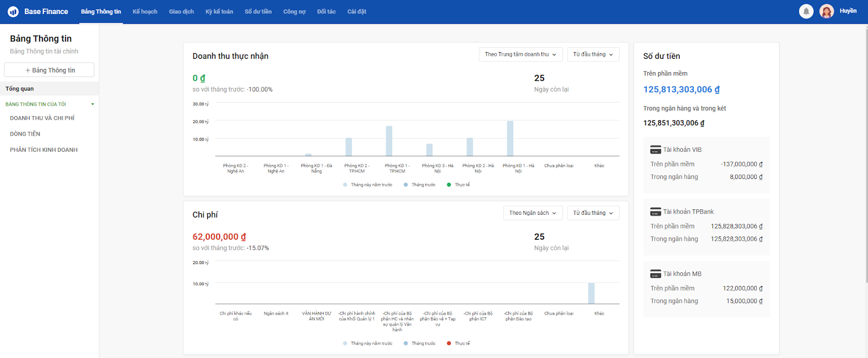
Task: Open the Số dư tiền menu
Action: [x=258, y=11]
